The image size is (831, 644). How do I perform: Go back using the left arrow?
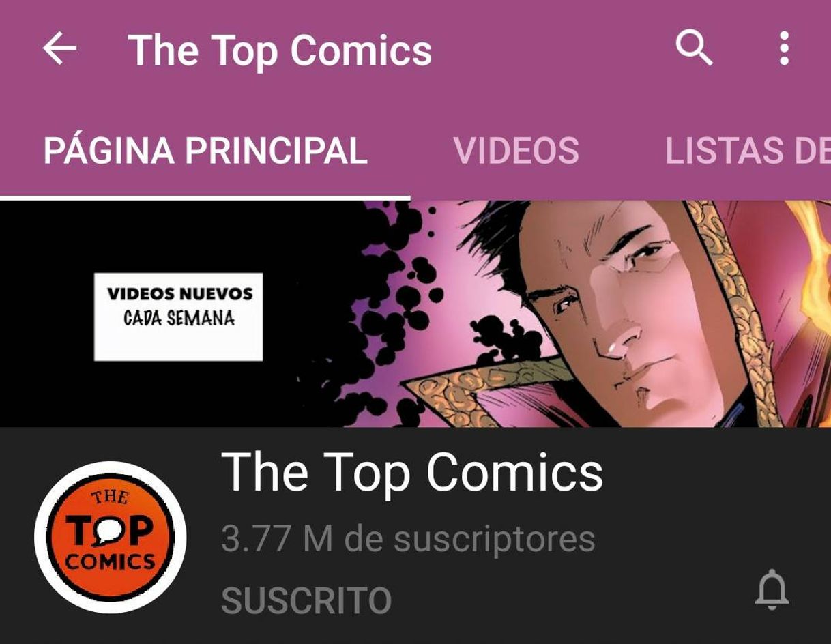(x=59, y=50)
